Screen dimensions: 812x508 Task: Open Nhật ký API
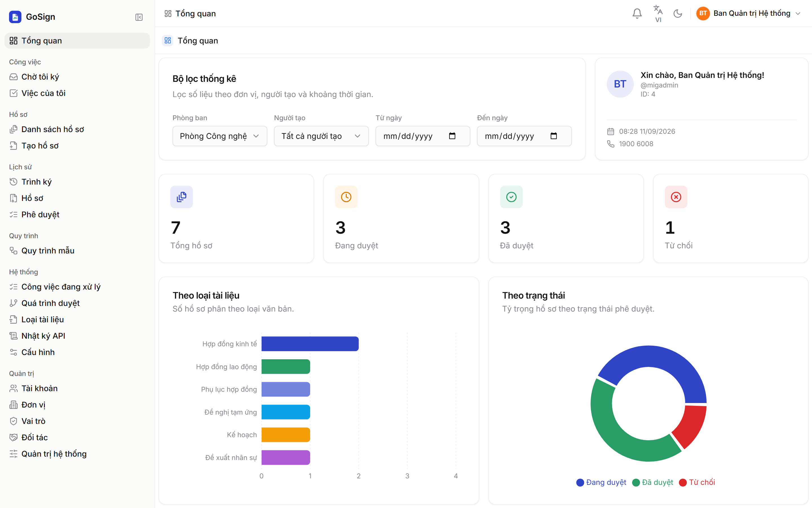[x=77, y=336]
